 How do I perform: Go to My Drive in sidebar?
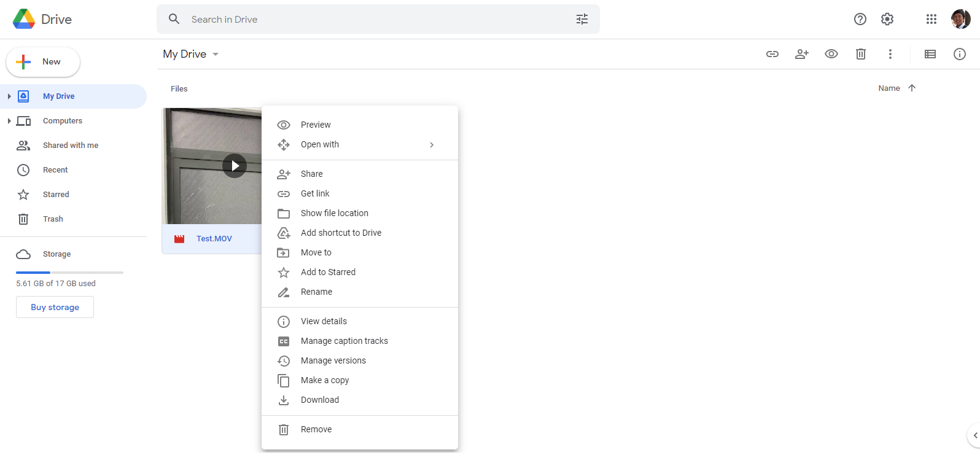pos(73,96)
